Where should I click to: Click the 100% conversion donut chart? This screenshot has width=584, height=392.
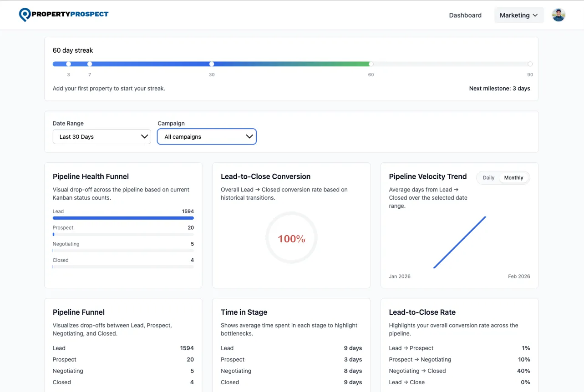291,237
